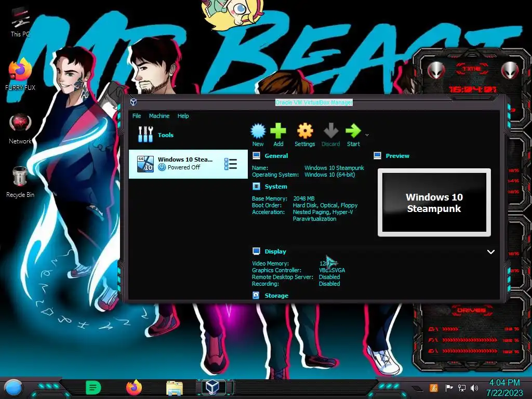
Task: Open File Explorer from the taskbar
Action: [x=175, y=388]
